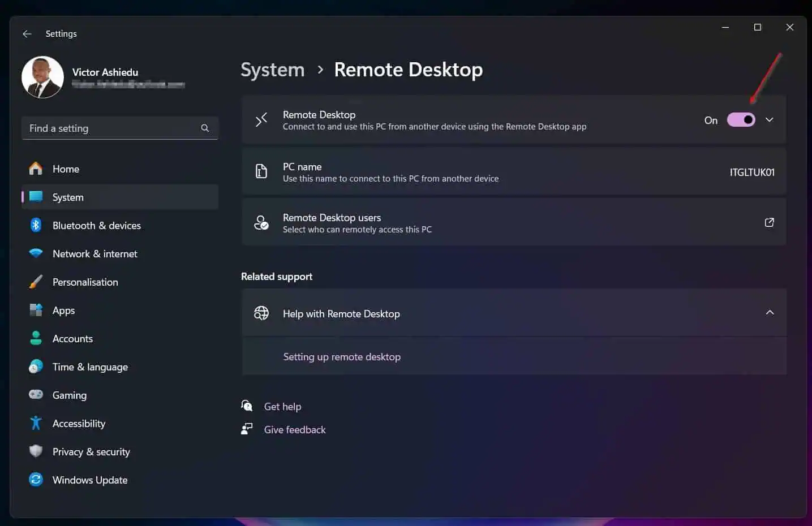Turn off the Remote Desktop toggle
812x526 pixels.
[741, 120]
